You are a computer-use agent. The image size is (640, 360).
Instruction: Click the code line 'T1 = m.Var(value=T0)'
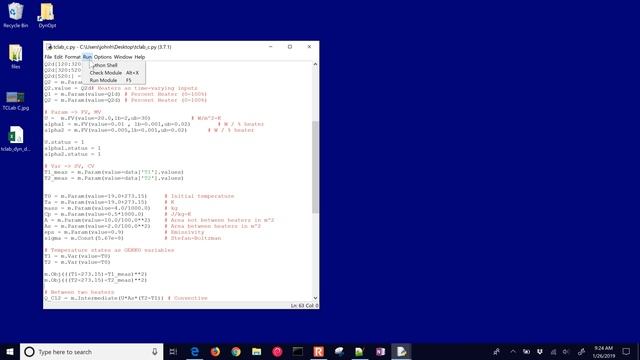click(x=77, y=256)
